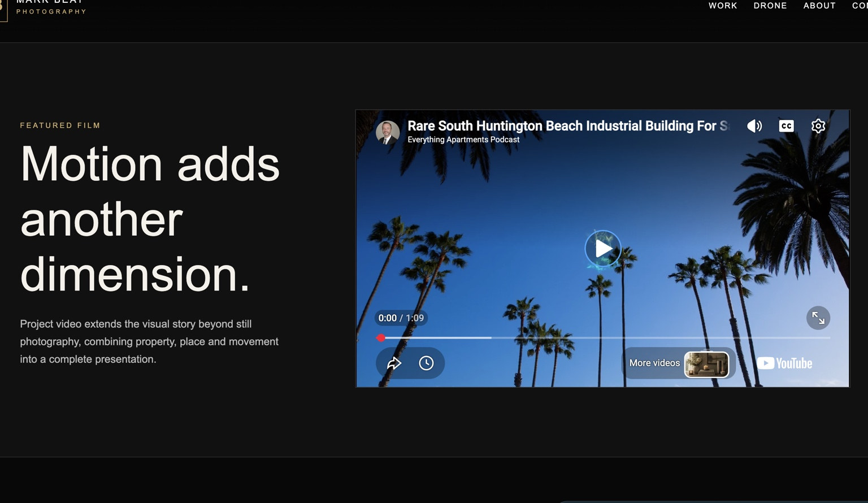Toggle closed captions CC button

pyautogui.click(x=786, y=126)
